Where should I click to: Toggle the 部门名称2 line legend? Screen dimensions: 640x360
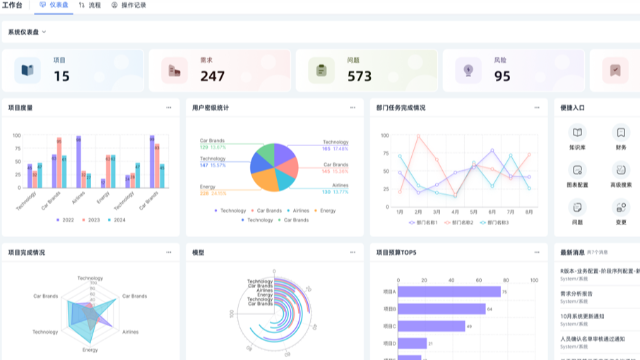(x=459, y=223)
